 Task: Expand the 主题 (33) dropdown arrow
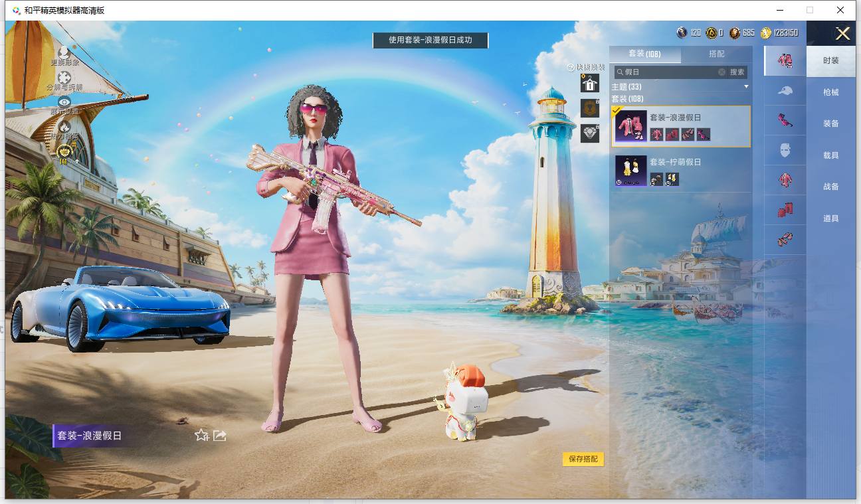746,87
